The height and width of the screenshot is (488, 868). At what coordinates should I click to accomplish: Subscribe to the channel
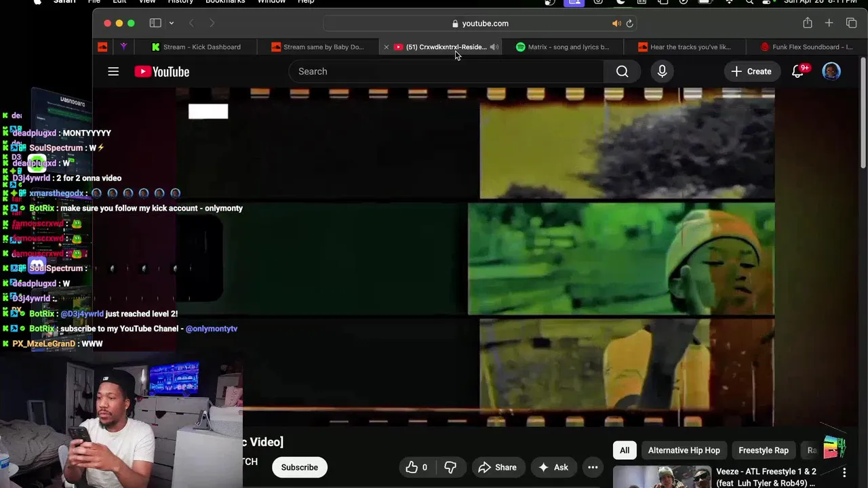(x=299, y=467)
